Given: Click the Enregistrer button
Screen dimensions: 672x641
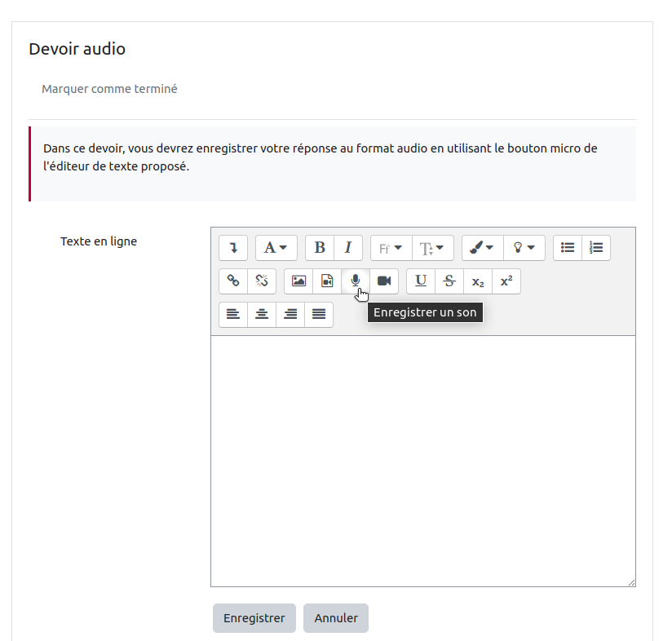Looking at the screenshot, I should pyautogui.click(x=254, y=618).
